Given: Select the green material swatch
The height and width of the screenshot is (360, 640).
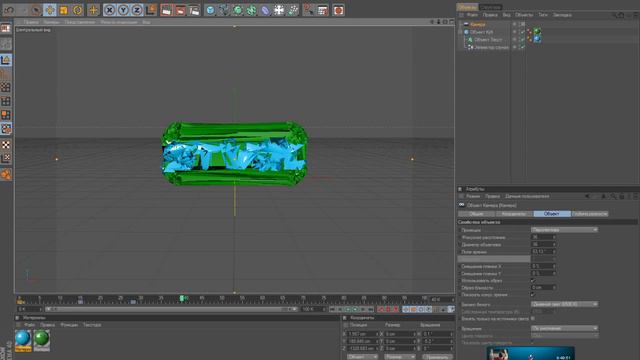Looking at the screenshot, I should [x=41, y=340].
